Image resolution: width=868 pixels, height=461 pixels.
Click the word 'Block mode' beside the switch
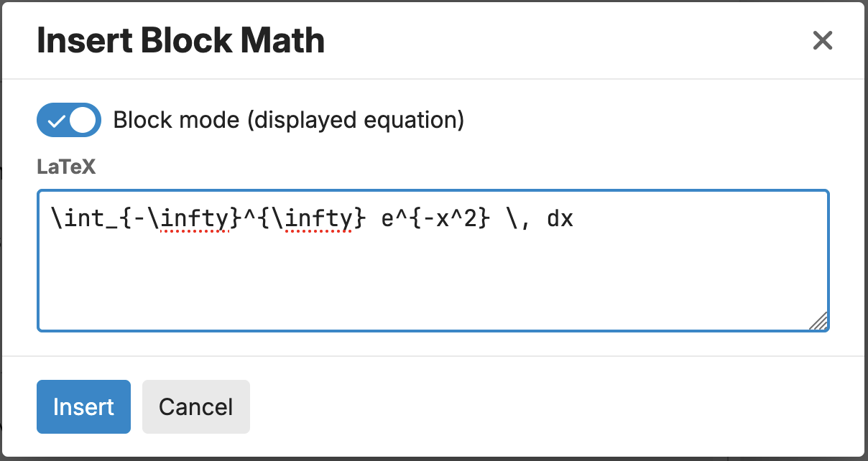coord(176,120)
